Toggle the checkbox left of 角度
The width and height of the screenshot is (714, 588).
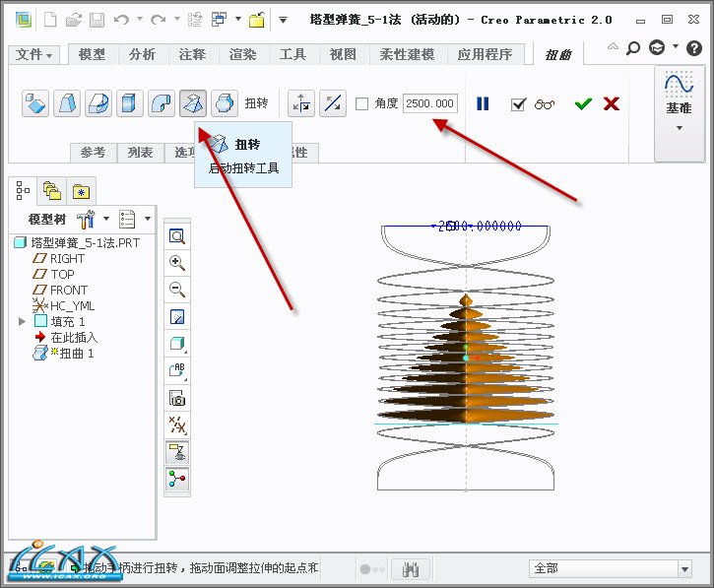(x=361, y=103)
